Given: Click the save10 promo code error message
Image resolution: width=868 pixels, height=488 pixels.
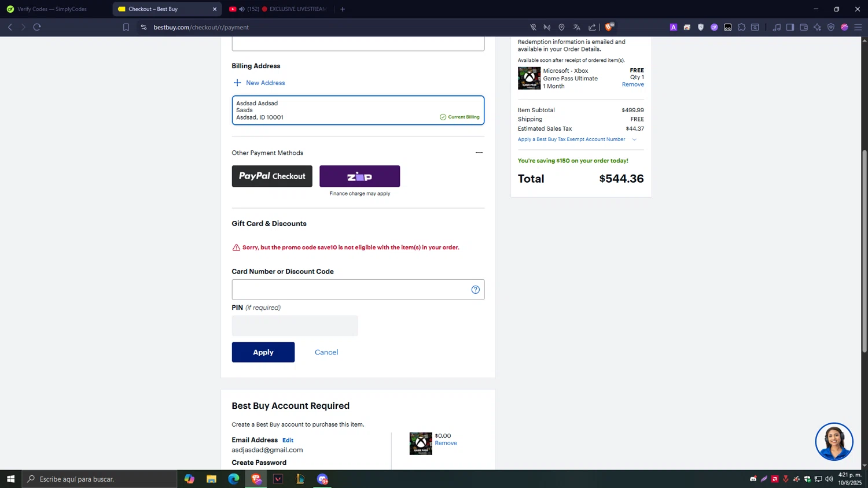Looking at the screenshot, I should pos(351,247).
